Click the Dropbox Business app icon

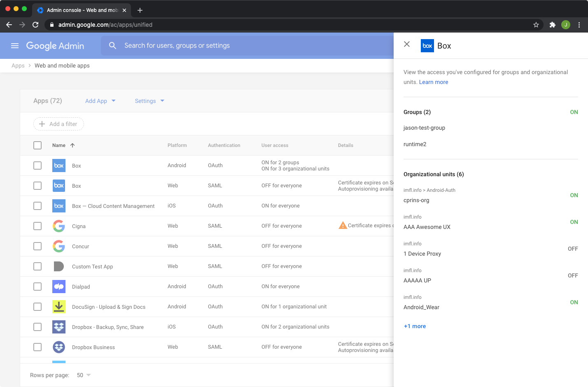coord(59,347)
